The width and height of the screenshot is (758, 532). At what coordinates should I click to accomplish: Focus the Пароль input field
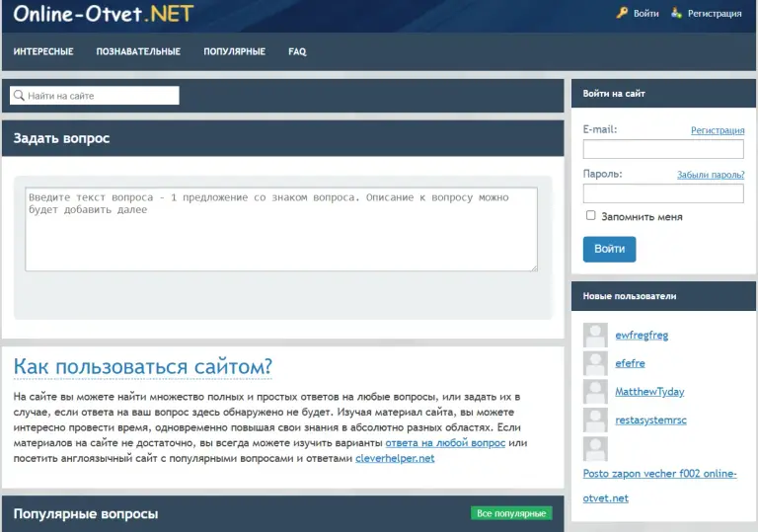[663, 193]
